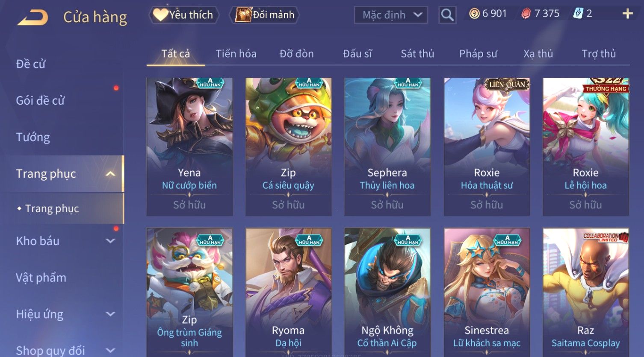644x357 pixels.
Task: Tap the blue voucher ticket icon
Action: [x=578, y=14]
